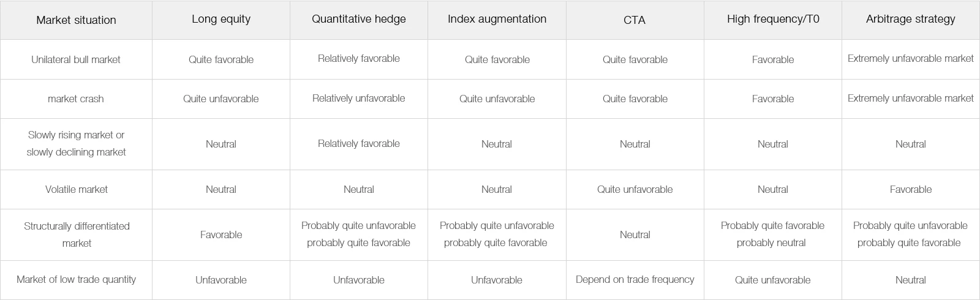980x300 pixels.
Task: Select "Quite unfavorable" under Long equity
Action: tap(221, 99)
